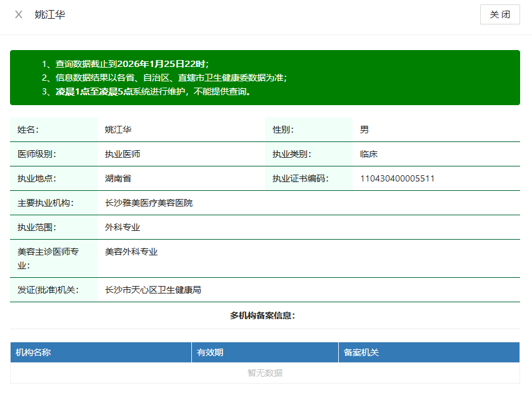This screenshot has height=393, width=532.
Task: Click the 暂无数据 empty table row
Action: click(x=264, y=373)
